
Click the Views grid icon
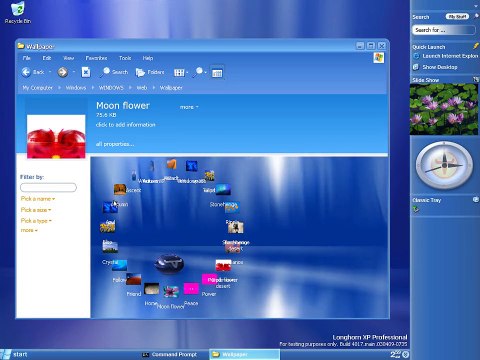(179, 72)
